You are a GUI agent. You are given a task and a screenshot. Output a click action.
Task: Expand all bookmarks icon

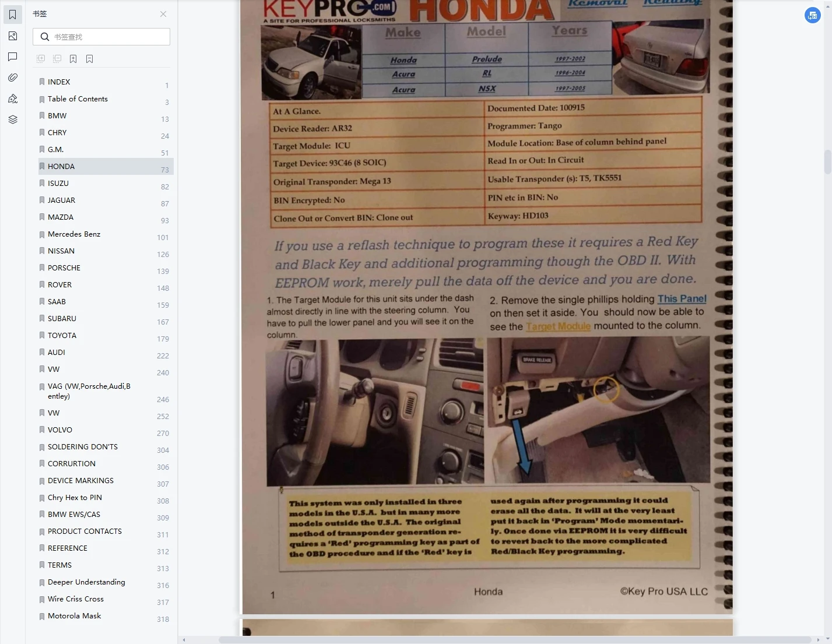[x=41, y=58]
